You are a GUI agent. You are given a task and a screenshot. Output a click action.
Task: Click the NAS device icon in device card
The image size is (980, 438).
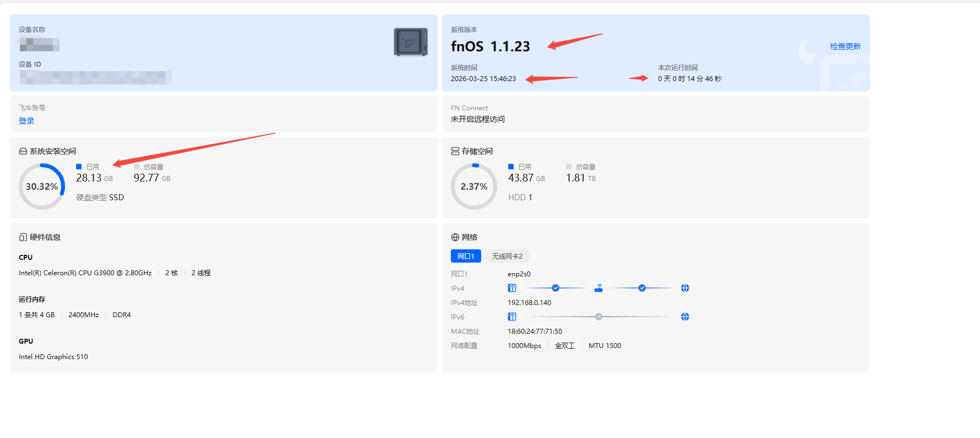411,42
